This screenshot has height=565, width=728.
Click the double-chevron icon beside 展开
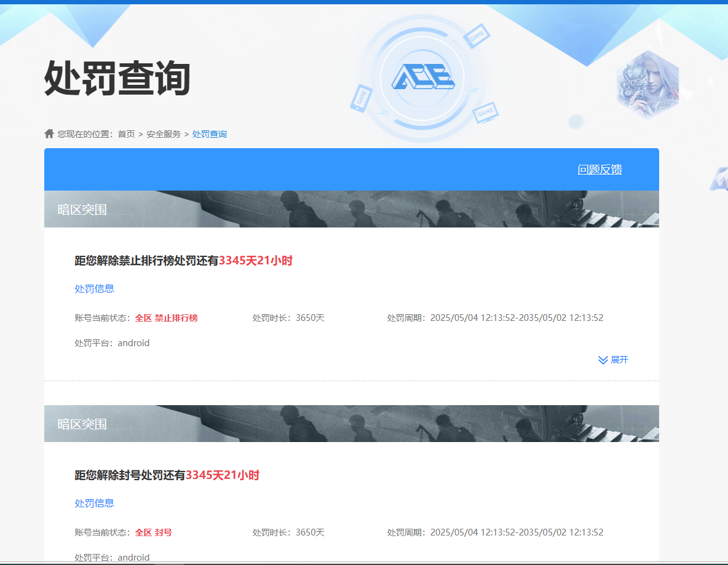603,360
